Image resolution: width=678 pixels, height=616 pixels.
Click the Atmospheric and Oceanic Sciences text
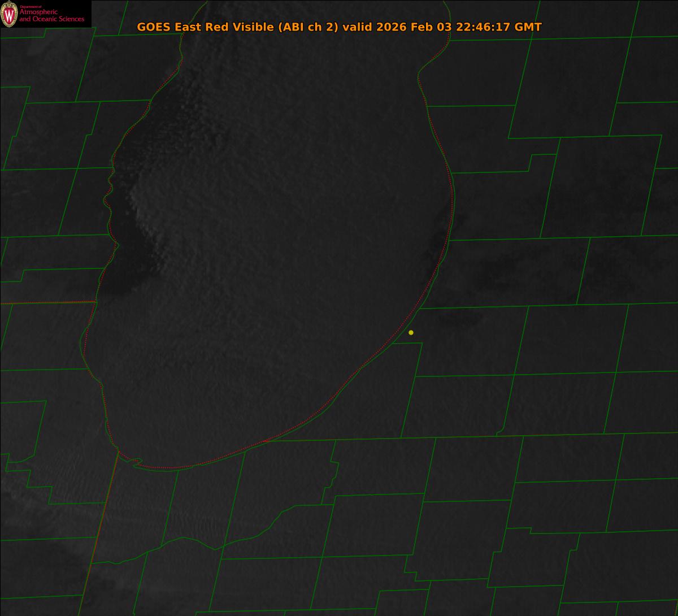pyautogui.click(x=51, y=16)
